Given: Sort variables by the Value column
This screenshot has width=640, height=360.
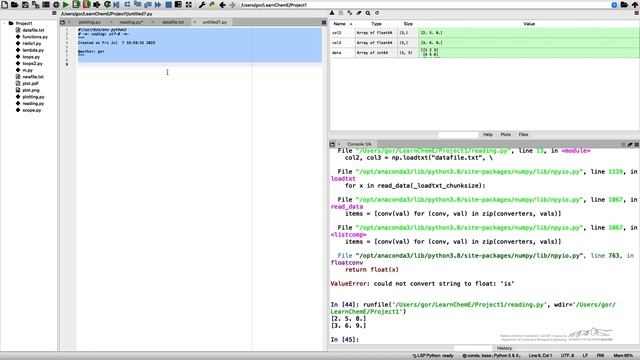Looking at the screenshot, I should pos(529,24).
